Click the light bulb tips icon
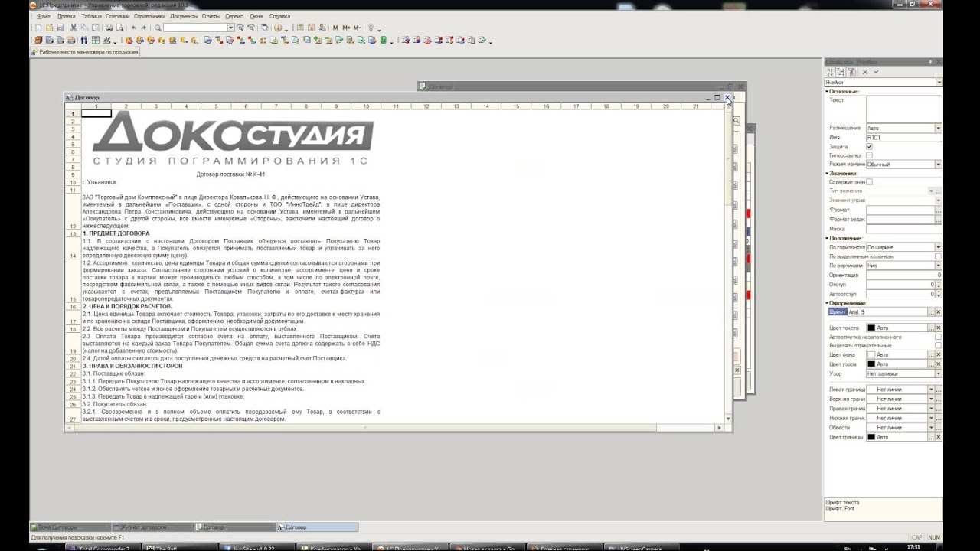The height and width of the screenshot is (551, 980). pyautogui.click(x=371, y=28)
